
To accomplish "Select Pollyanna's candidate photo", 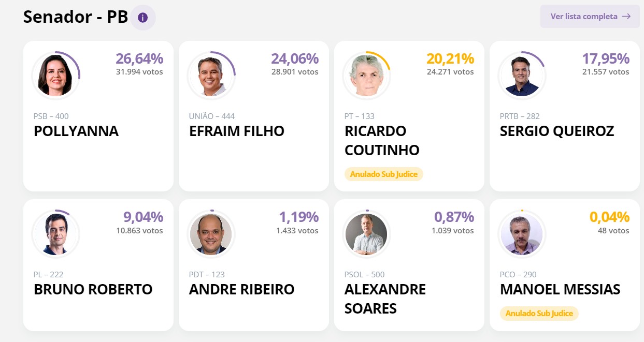I will (55, 75).
